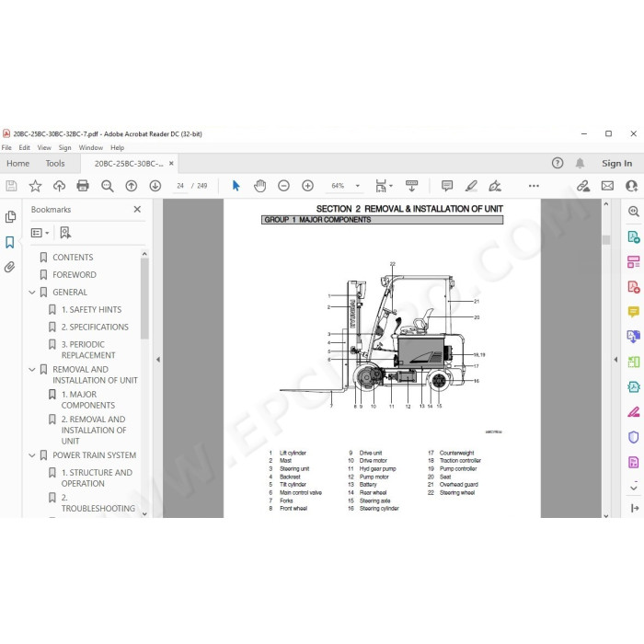Click the Save file icon

(x=11, y=186)
